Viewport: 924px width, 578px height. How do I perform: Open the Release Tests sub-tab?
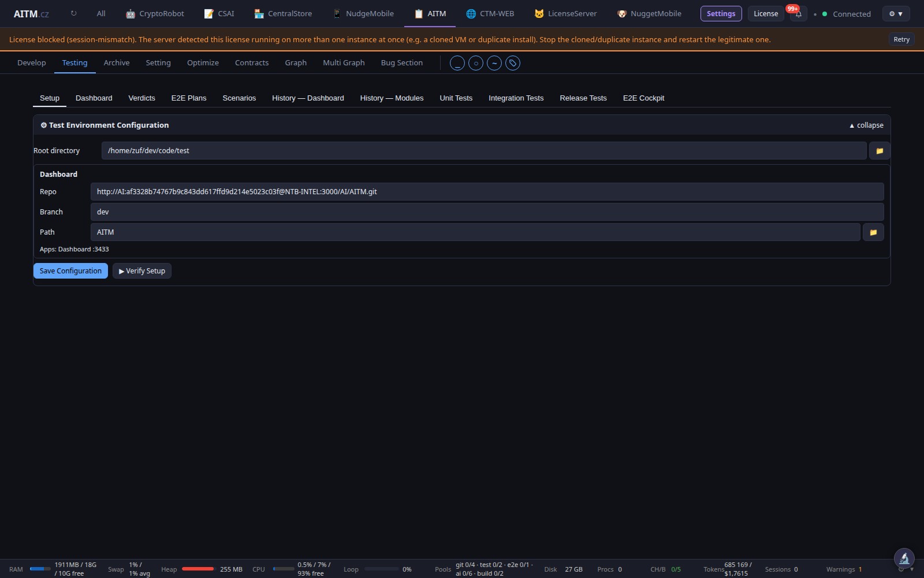click(583, 98)
